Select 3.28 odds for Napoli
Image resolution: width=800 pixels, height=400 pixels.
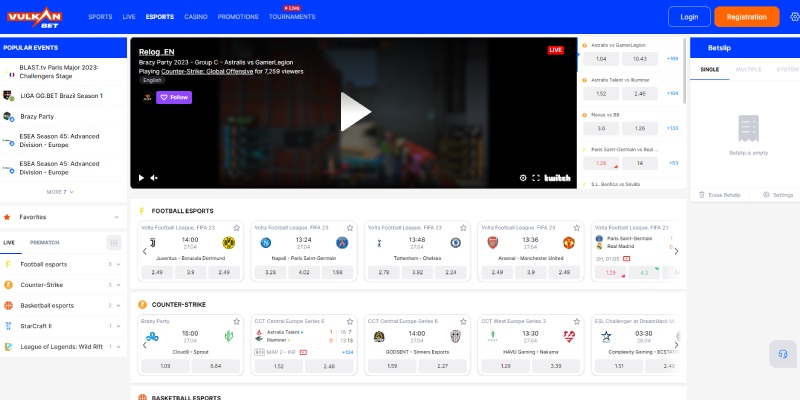point(270,272)
